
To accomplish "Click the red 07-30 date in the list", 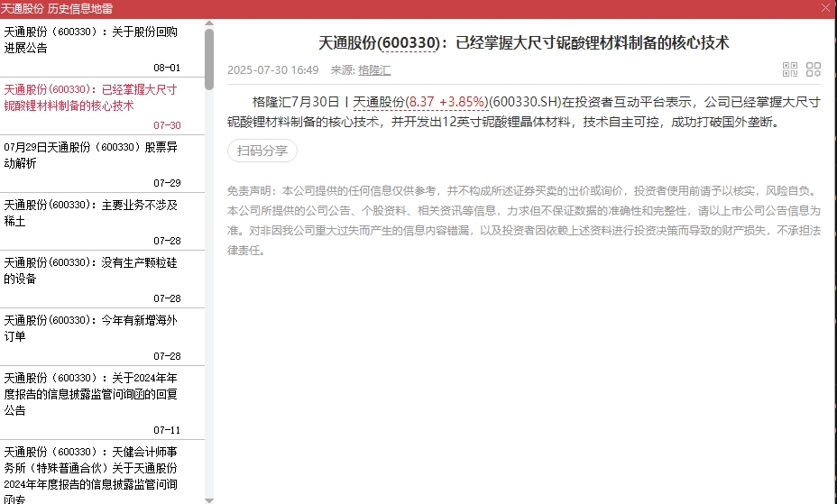I will (167, 125).
